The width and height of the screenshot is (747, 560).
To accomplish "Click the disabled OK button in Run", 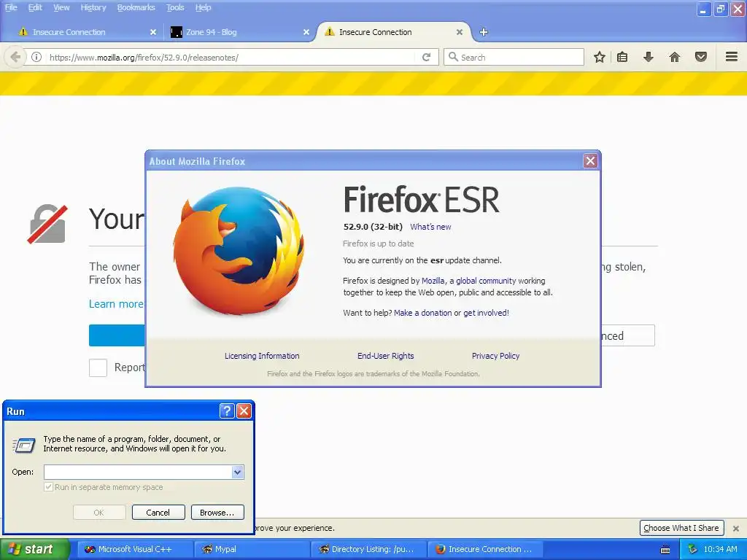I will click(x=98, y=513).
